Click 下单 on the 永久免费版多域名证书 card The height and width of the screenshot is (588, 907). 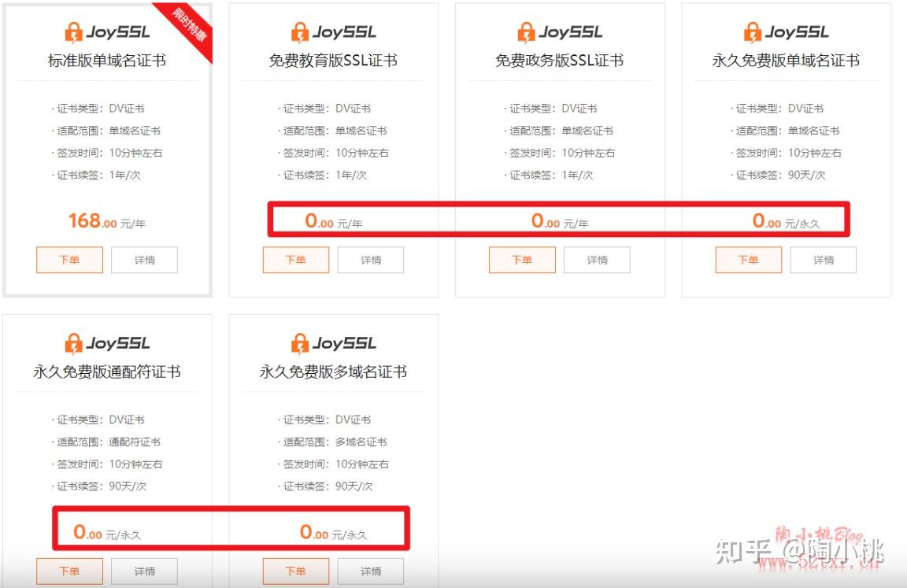pos(295,571)
